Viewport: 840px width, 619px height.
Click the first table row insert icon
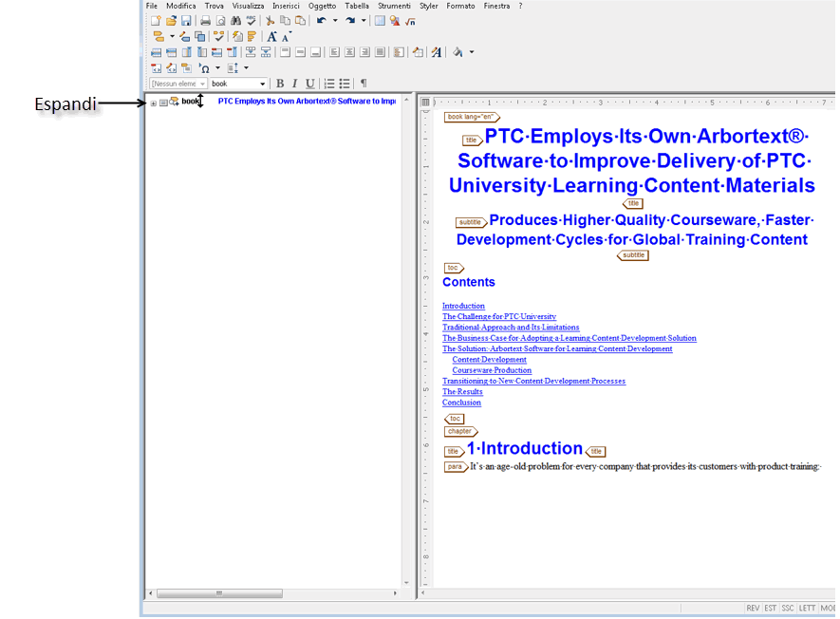(156, 52)
